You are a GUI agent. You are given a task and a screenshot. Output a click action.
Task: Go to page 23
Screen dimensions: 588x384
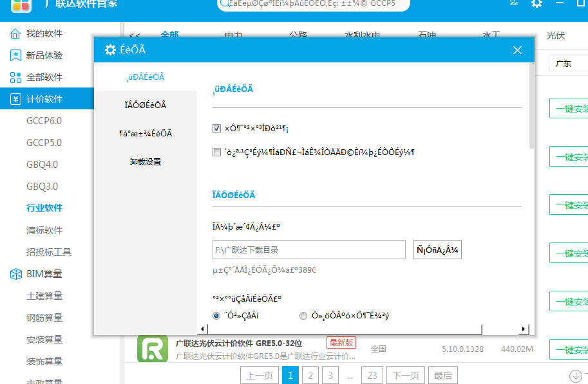point(372,376)
